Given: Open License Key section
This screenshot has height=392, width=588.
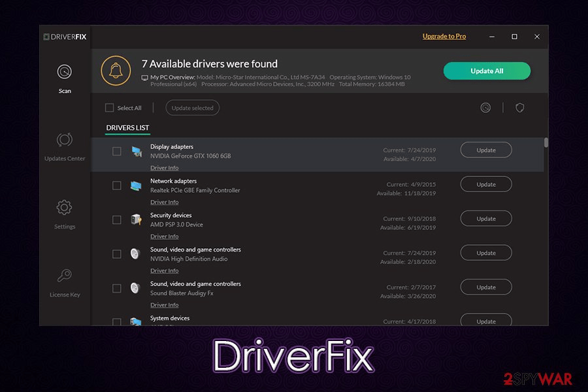Looking at the screenshot, I should [65, 276].
